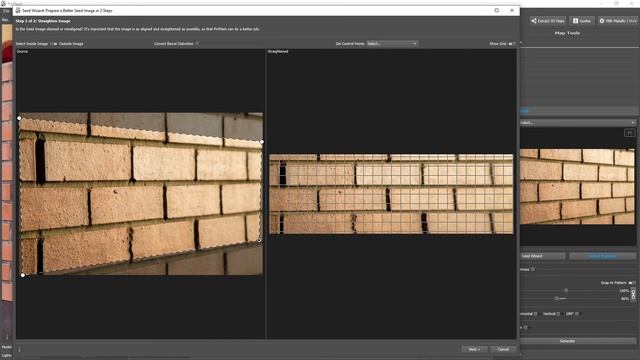The image size is (640, 360).
Task: Toggle Select Inside/Outside Image switch
Action: click(x=53, y=44)
